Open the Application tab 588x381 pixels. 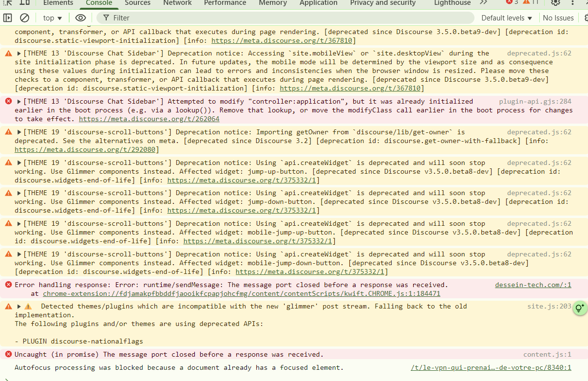(x=319, y=3)
